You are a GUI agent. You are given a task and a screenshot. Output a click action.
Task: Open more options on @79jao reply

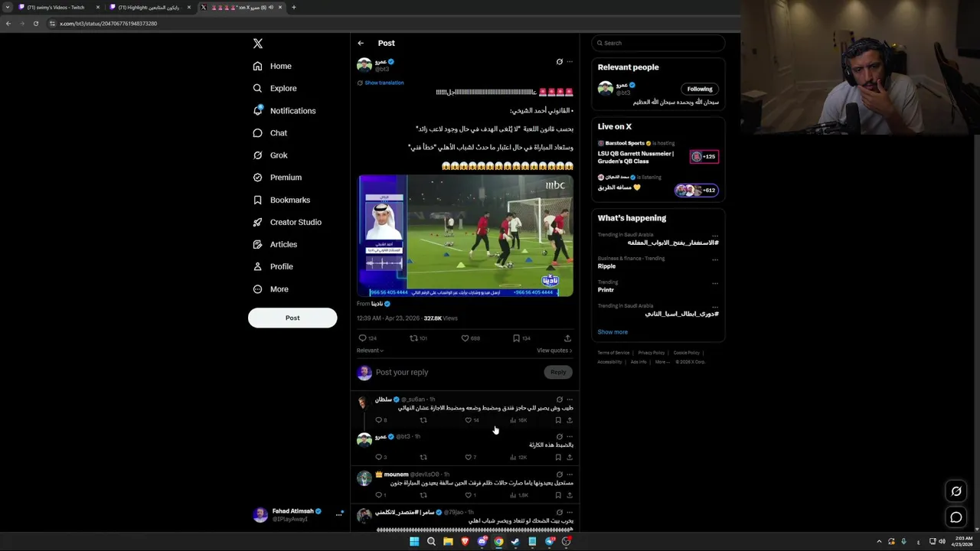(x=570, y=512)
